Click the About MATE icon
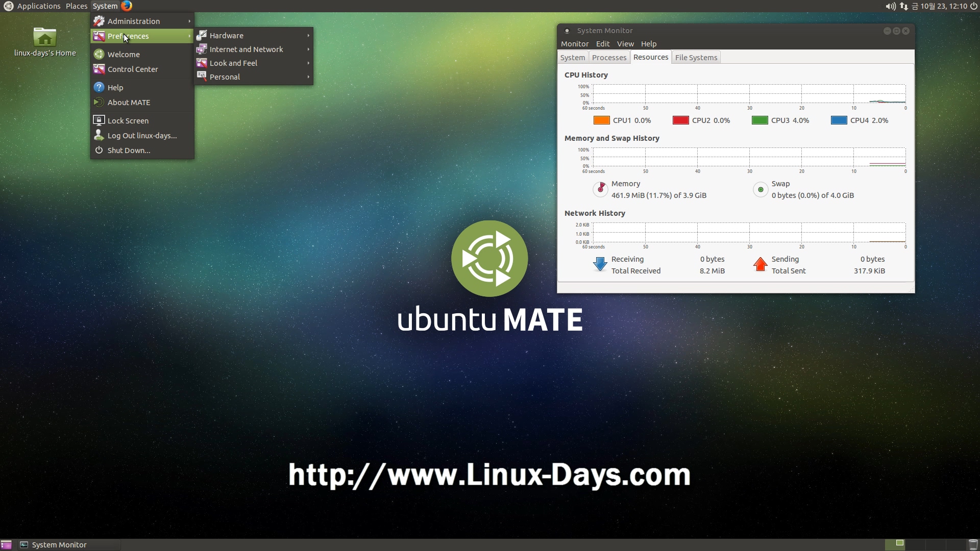 click(x=99, y=102)
